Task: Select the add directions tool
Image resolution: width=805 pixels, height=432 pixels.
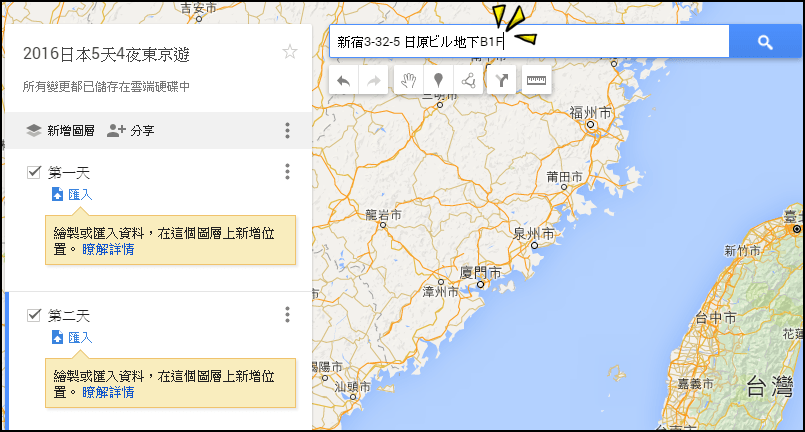Action: click(x=501, y=80)
